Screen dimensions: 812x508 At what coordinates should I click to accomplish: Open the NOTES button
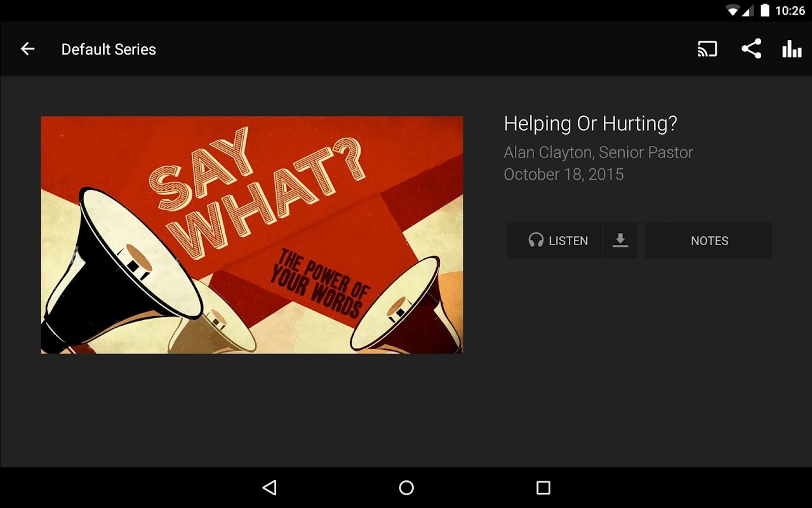tap(709, 240)
